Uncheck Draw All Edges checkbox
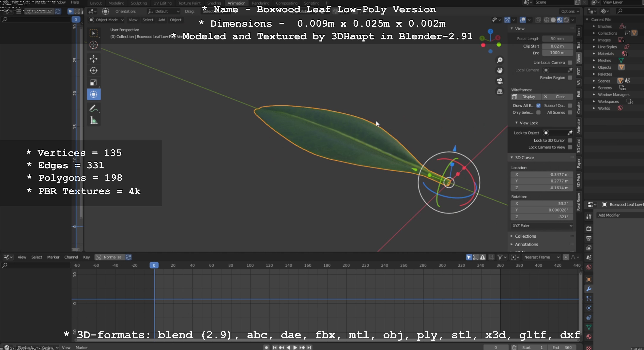The height and width of the screenshot is (350, 644). pyautogui.click(x=538, y=106)
